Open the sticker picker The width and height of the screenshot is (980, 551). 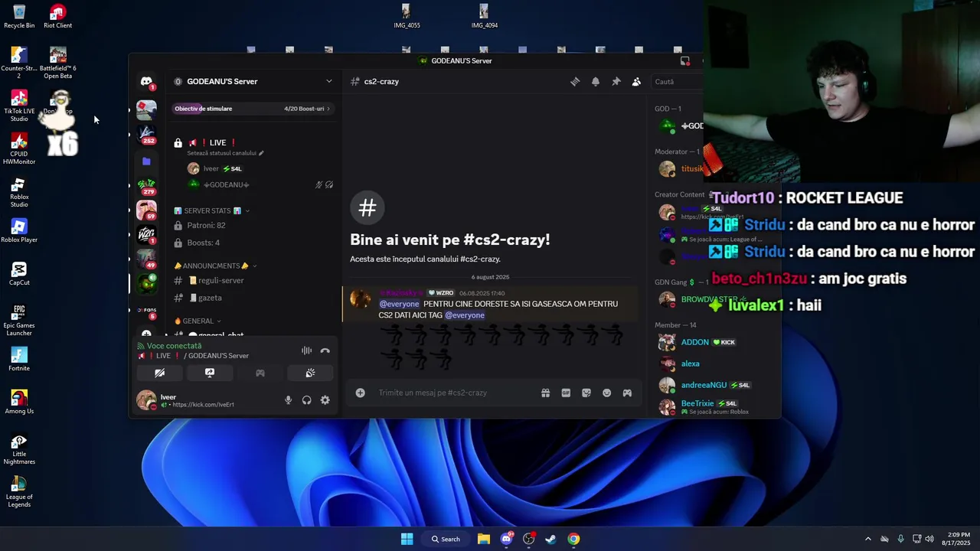click(586, 393)
